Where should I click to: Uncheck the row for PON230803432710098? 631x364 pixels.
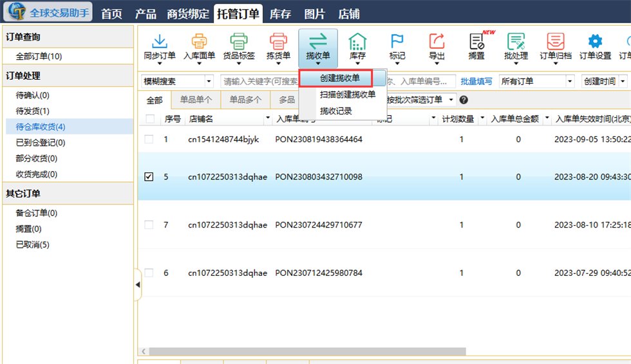point(149,177)
